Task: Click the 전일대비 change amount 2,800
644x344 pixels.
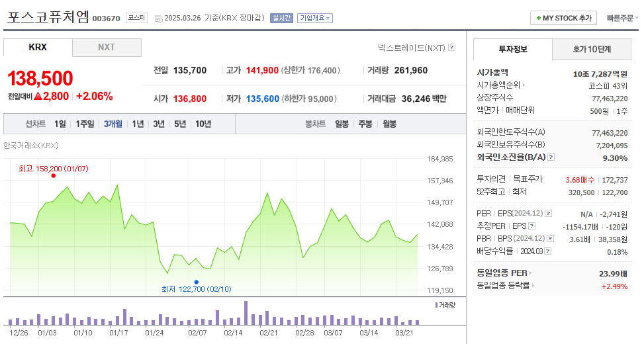Action: tap(56, 97)
